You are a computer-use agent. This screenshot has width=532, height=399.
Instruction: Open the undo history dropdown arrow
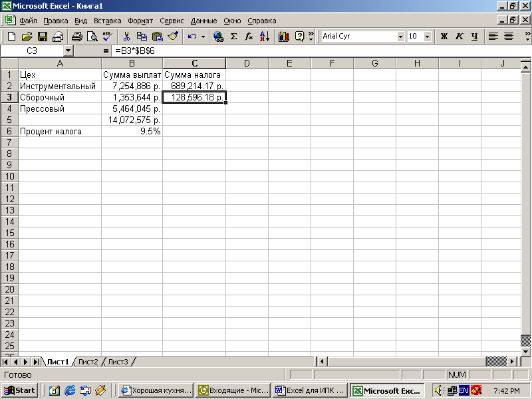click(203, 37)
